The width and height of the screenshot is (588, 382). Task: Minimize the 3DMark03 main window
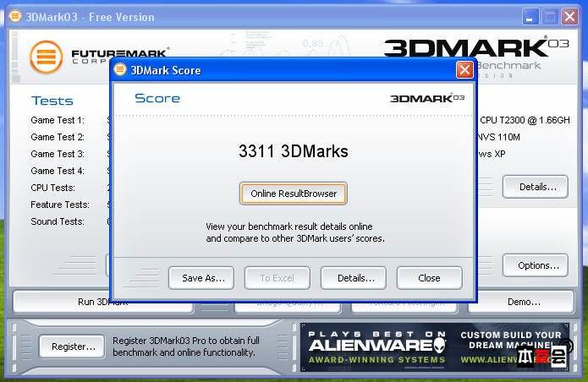coord(530,17)
